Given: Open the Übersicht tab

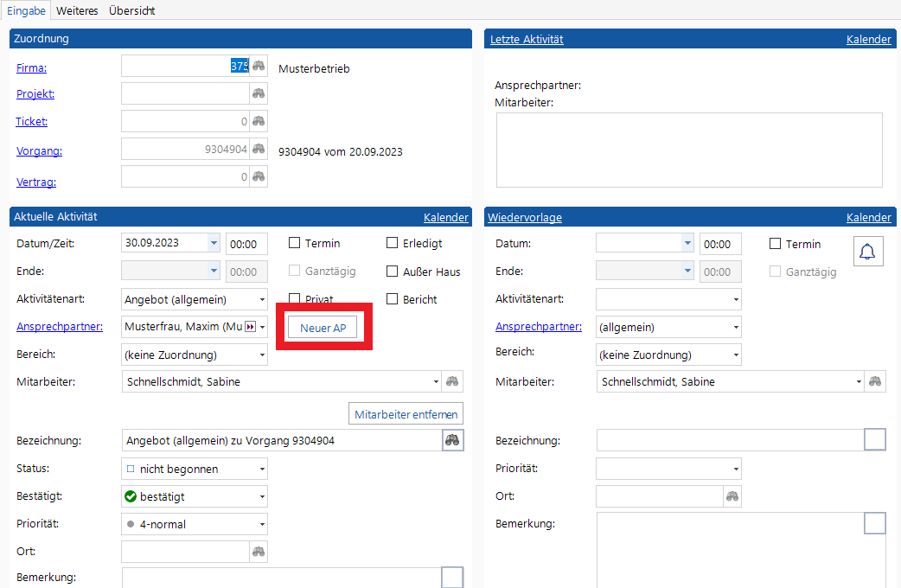Looking at the screenshot, I should coord(131,10).
